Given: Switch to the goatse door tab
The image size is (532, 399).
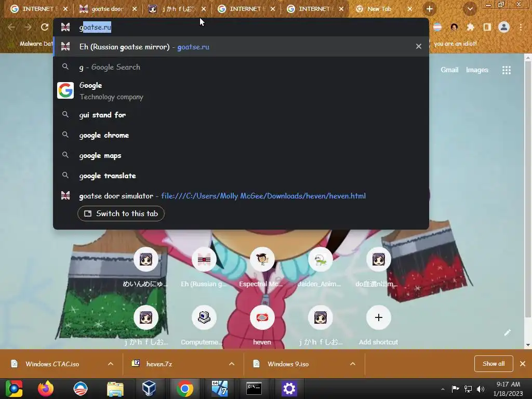Looking at the screenshot, I should (x=107, y=9).
